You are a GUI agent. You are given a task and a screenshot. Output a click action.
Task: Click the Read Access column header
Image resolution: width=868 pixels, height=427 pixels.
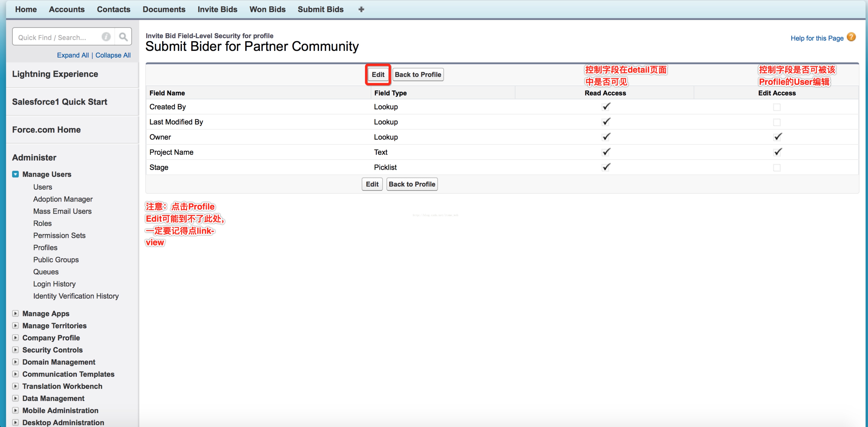pos(605,93)
